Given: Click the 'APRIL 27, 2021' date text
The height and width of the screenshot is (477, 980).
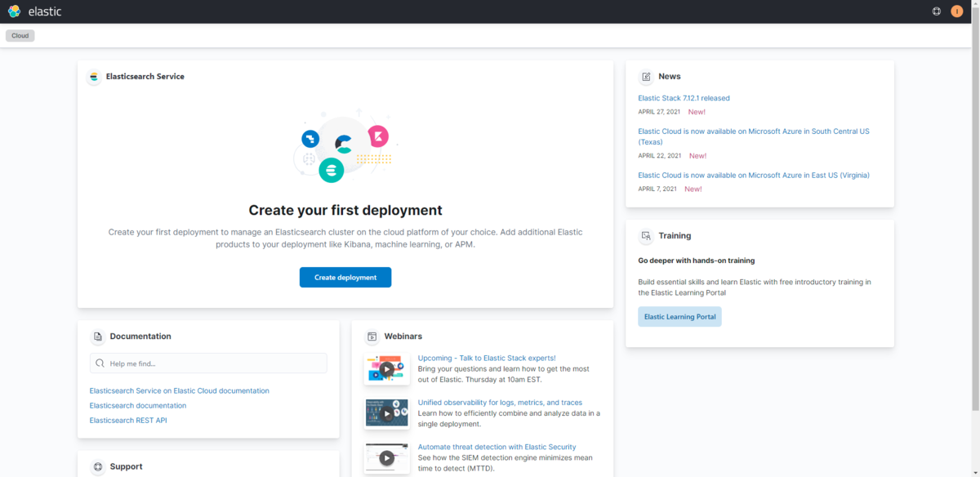Looking at the screenshot, I should [x=660, y=112].
